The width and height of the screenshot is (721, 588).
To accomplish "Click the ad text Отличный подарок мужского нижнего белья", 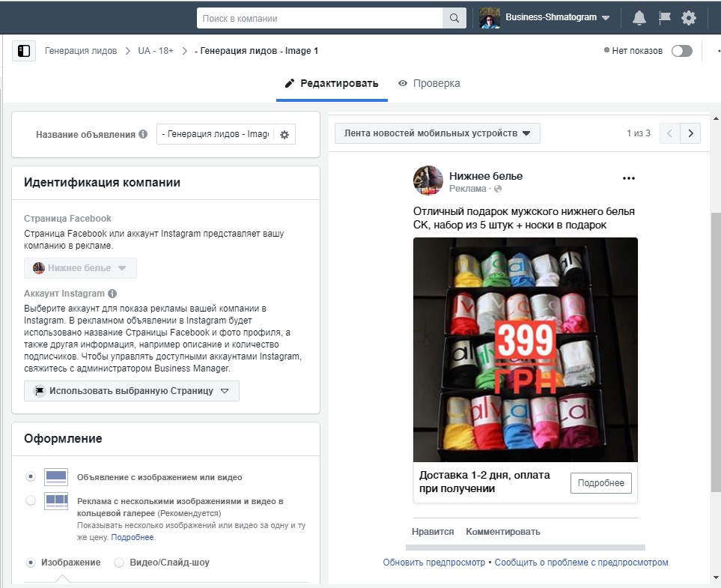I will 524,218.
